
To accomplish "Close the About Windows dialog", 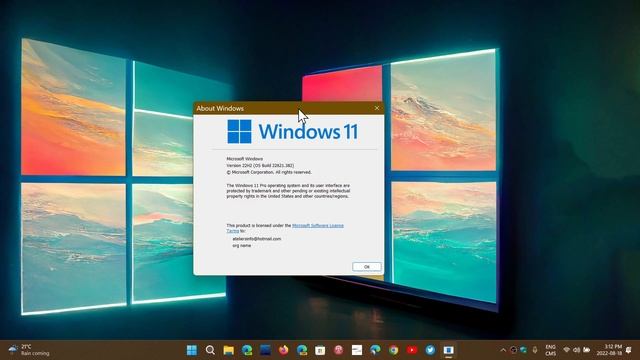I will (377, 108).
